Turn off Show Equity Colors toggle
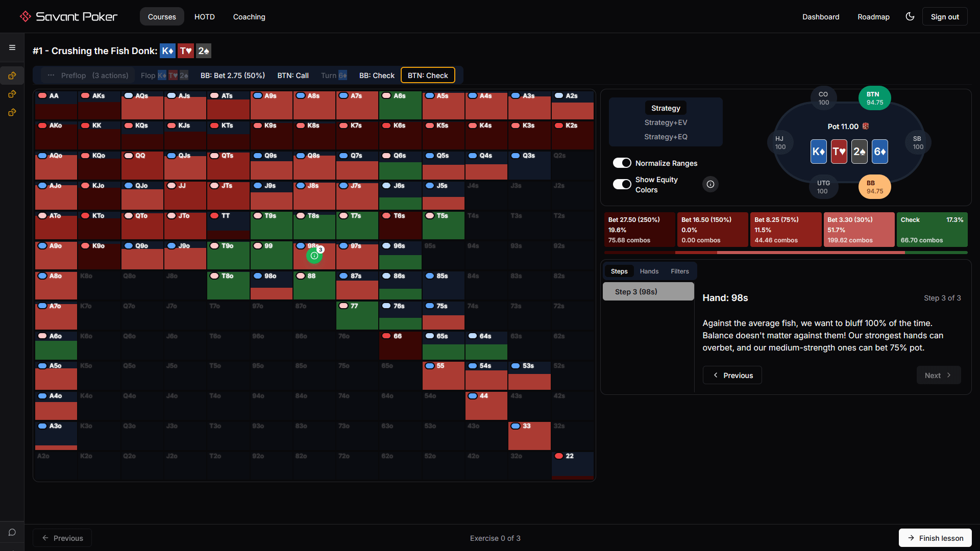980x551 pixels. (x=622, y=184)
